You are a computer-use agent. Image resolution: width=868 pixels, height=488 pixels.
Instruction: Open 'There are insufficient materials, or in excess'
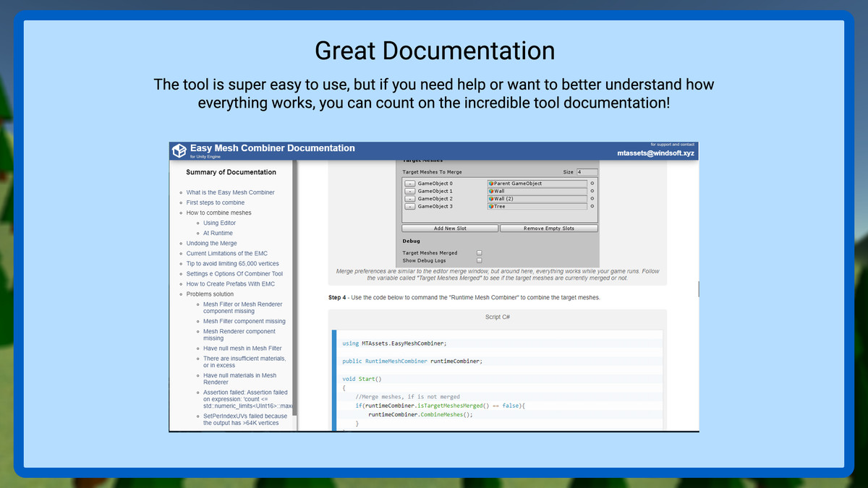pos(244,361)
